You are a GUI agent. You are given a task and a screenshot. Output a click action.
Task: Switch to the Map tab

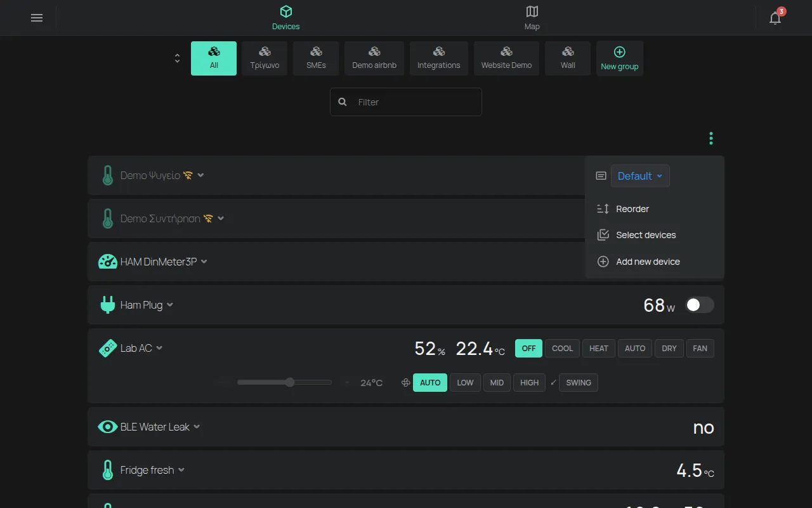(x=532, y=18)
